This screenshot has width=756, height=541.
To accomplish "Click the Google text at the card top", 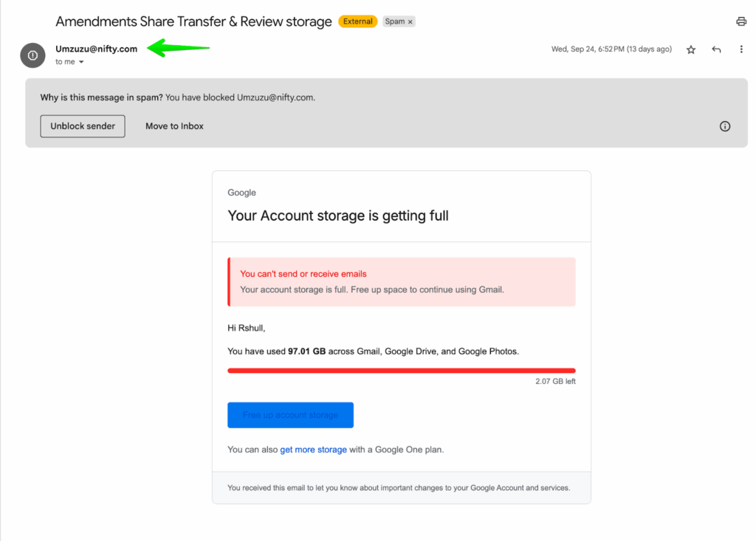I will pyautogui.click(x=241, y=193).
